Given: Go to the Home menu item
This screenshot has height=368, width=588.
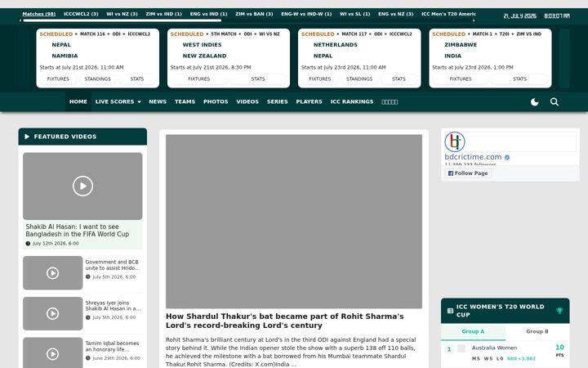Looking at the screenshot, I should coord(78,101).
